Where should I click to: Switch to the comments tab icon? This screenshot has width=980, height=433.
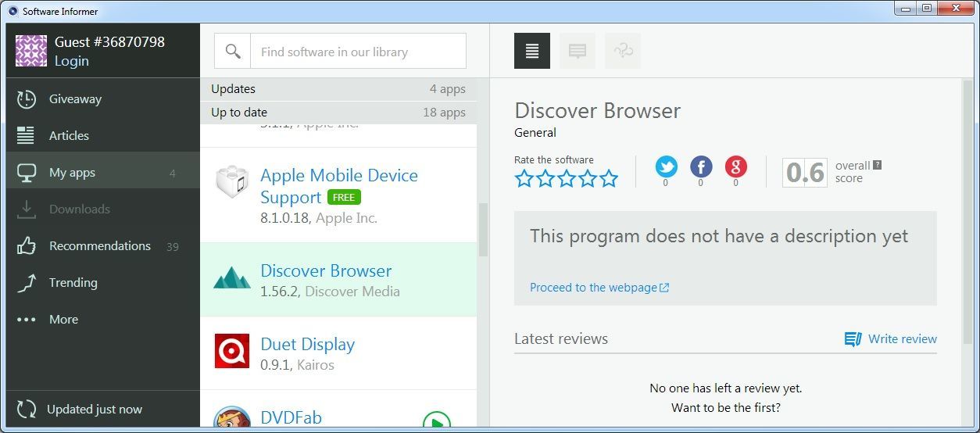(578, 51)
